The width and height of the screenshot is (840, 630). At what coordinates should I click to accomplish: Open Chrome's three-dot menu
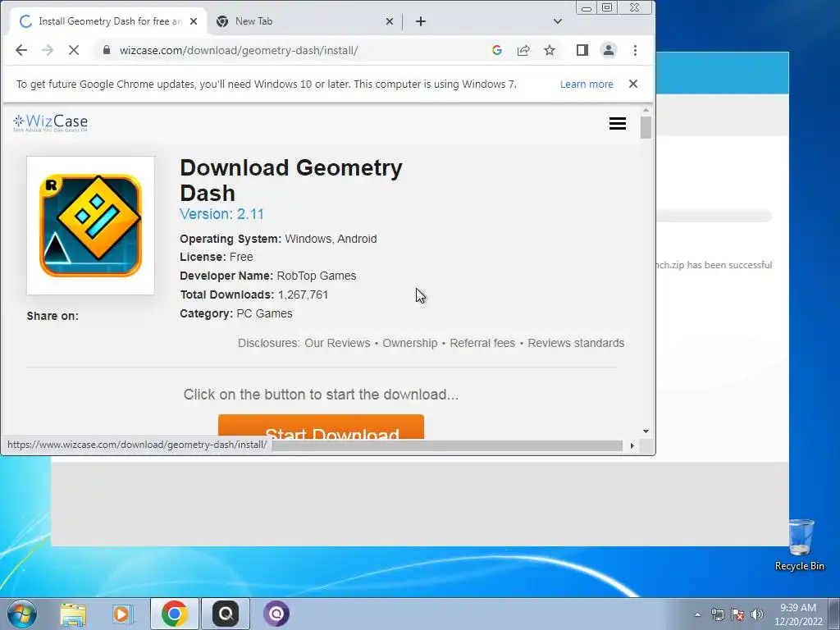pyautogui.click(x=636, y=50)
